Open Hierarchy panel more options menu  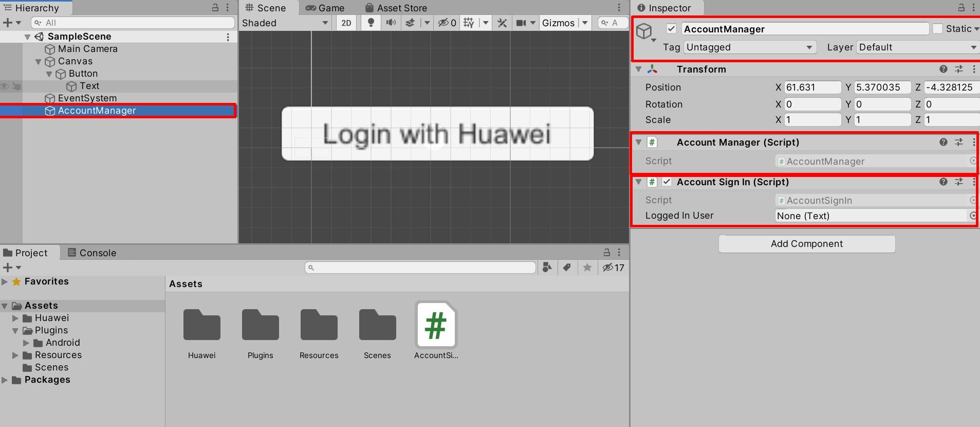pos(228,8)
